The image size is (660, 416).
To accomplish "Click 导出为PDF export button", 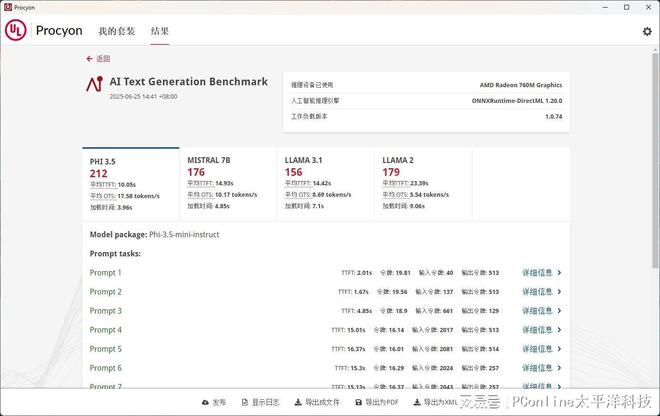I will tap(377, 403).
